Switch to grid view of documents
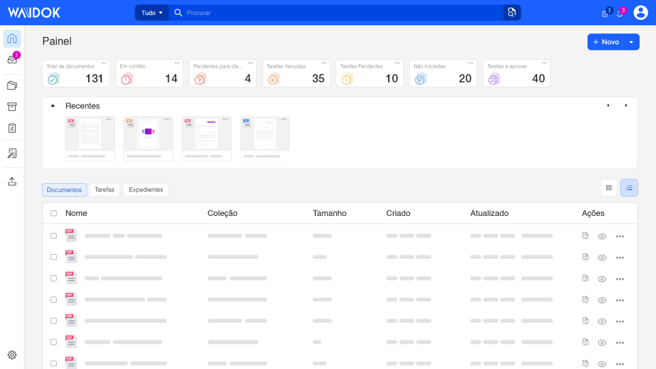Image resolution: width=656 pixels, height=369 pixels. [609, 188]
